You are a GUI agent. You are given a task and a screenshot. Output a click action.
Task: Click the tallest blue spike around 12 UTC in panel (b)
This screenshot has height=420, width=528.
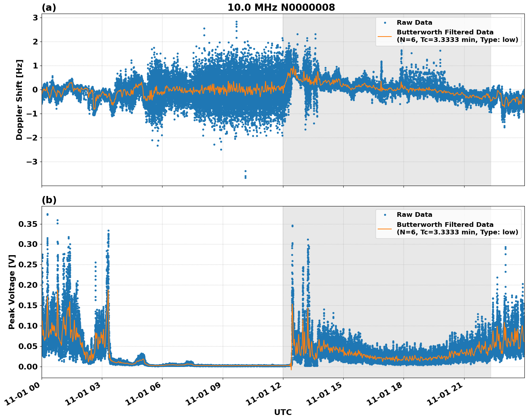tap(292, 226)
